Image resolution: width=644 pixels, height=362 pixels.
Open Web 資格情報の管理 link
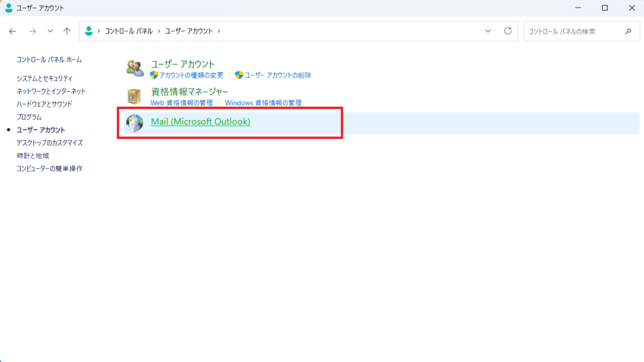[182, 102]
